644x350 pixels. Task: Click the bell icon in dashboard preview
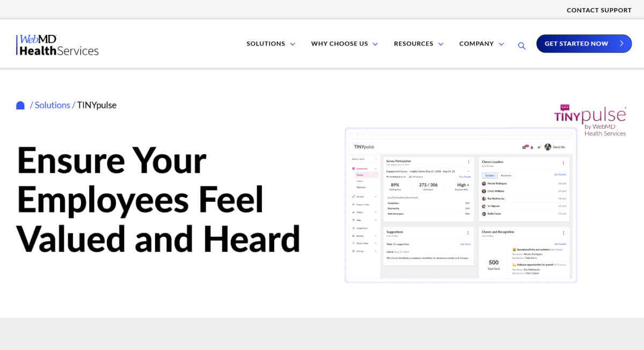point(532,147)
